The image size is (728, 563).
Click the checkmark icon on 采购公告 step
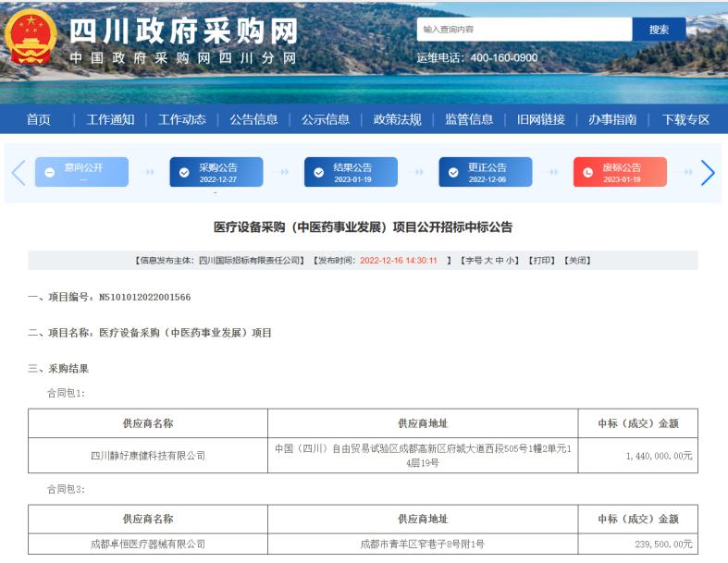184,173
